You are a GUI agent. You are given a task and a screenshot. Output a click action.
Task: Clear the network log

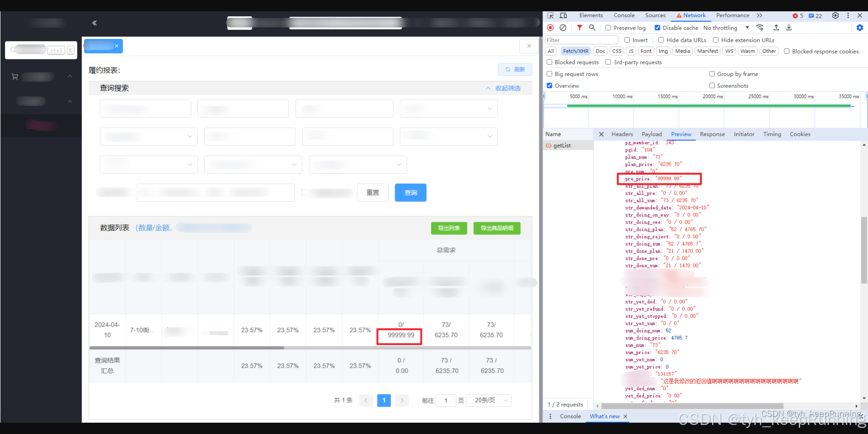563,28
